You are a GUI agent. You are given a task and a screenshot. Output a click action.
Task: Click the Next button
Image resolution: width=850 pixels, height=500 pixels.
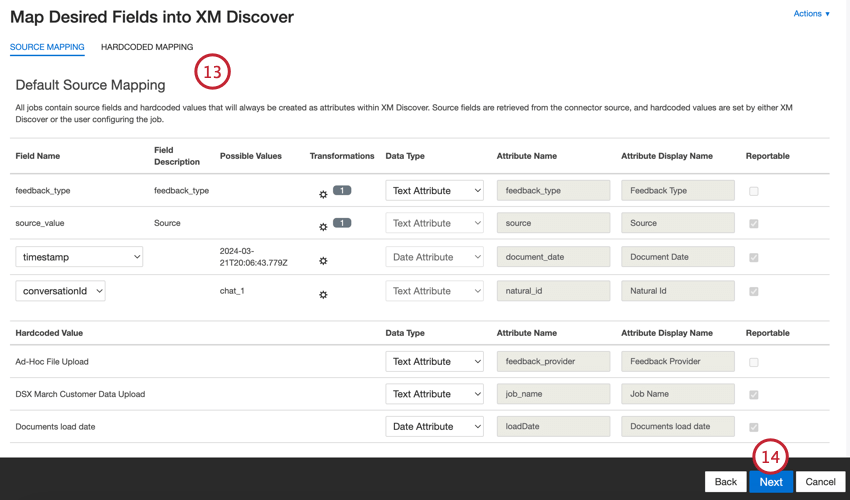pyautogui.click(x=770, y=482)
